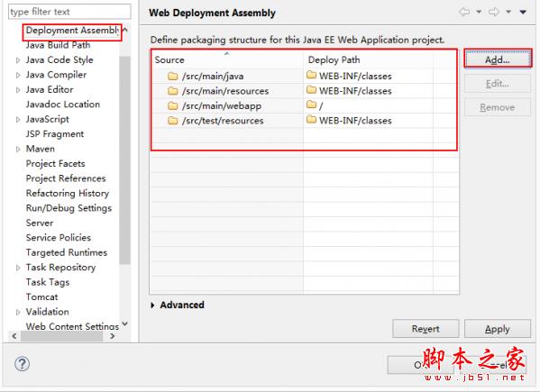Expand the Maven node
This screenshot has width=540, height=392.
click(x=18, y=149)
